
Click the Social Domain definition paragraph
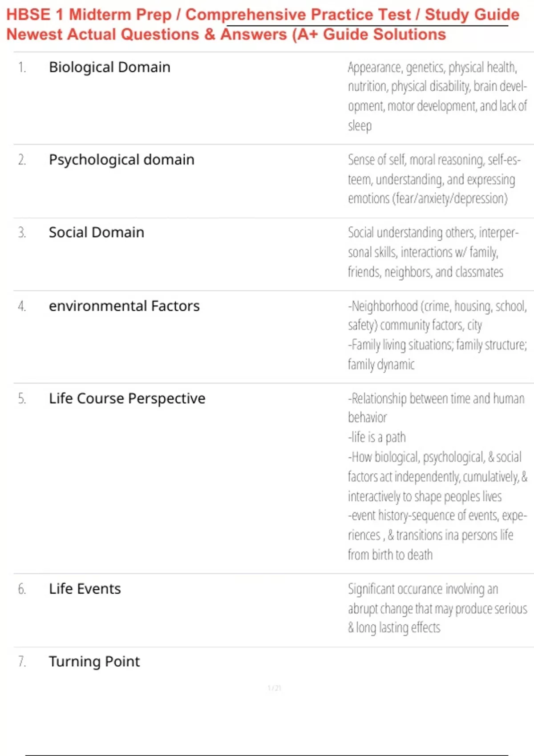click(433, 252)
